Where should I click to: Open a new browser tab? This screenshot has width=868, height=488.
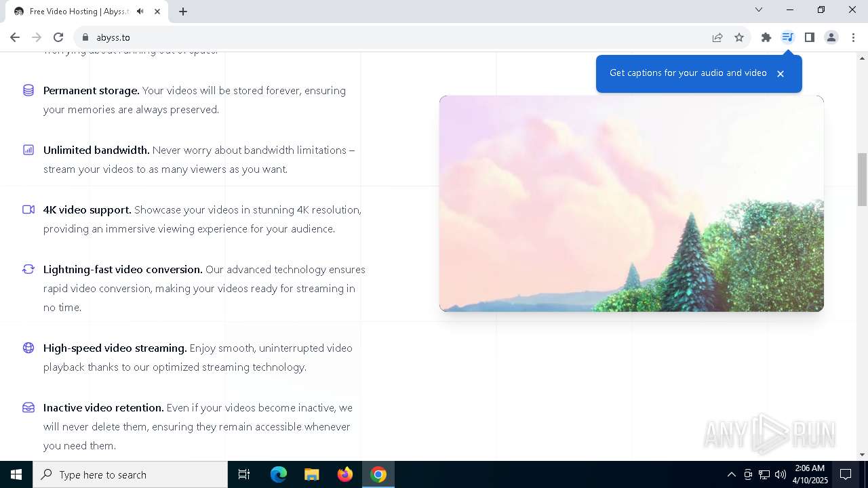tap(183, 12)
